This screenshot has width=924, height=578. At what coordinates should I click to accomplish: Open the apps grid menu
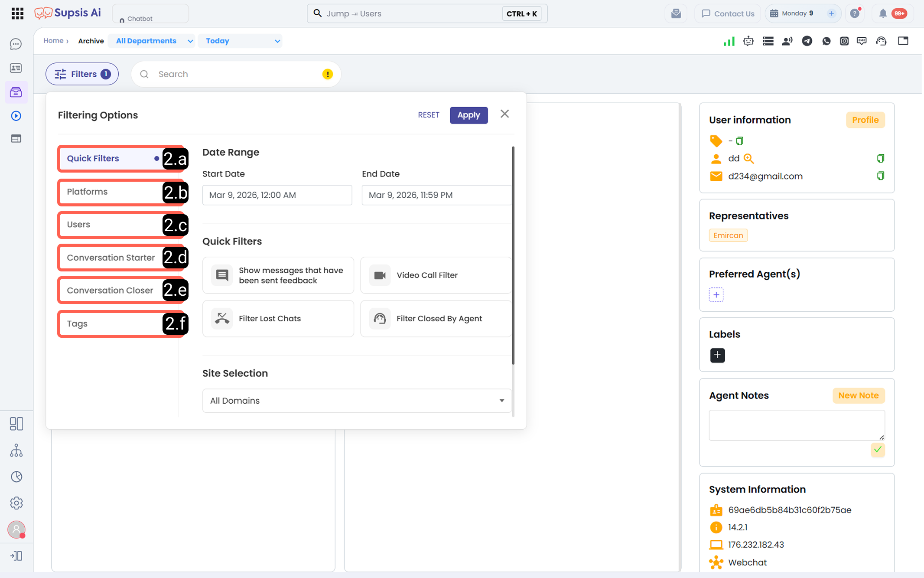click(x=17, y=13)
